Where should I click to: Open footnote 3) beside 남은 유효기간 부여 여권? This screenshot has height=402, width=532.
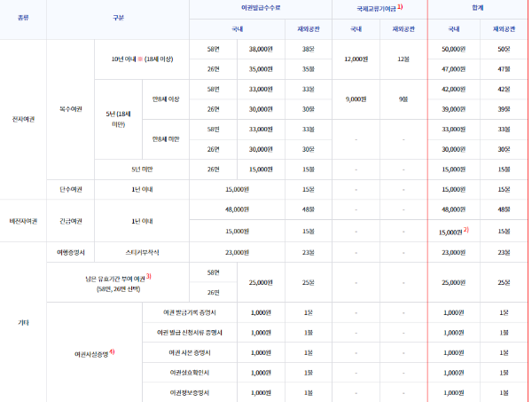pos(149,277)
